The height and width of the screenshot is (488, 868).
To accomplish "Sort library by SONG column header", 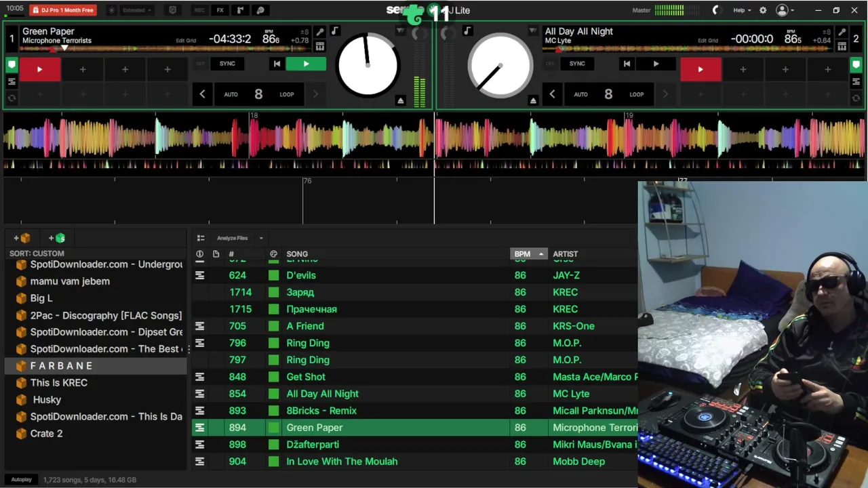I will click(x=297, y=254).
